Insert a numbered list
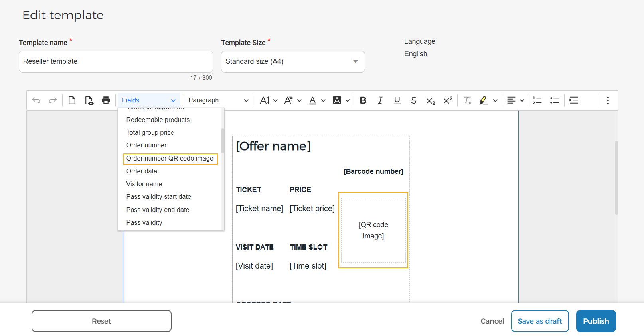The height and width of the screenshot is (336, 644). click(537, 100)
